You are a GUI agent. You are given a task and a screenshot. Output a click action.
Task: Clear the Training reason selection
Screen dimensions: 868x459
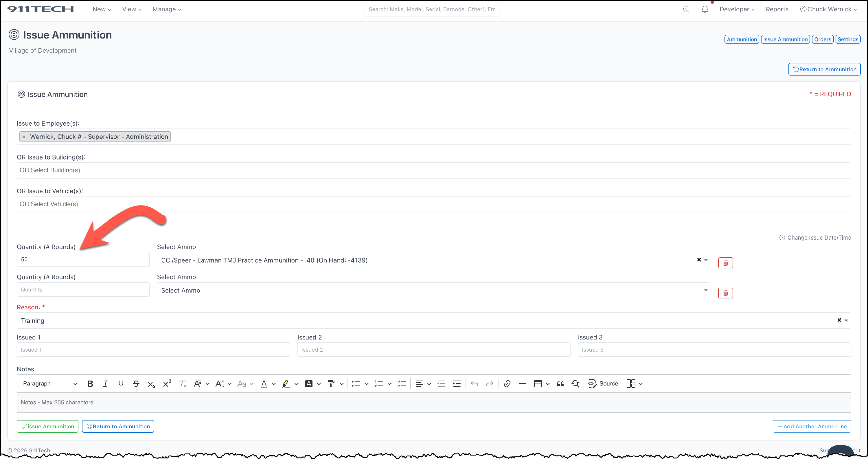[x=839, y=320]
